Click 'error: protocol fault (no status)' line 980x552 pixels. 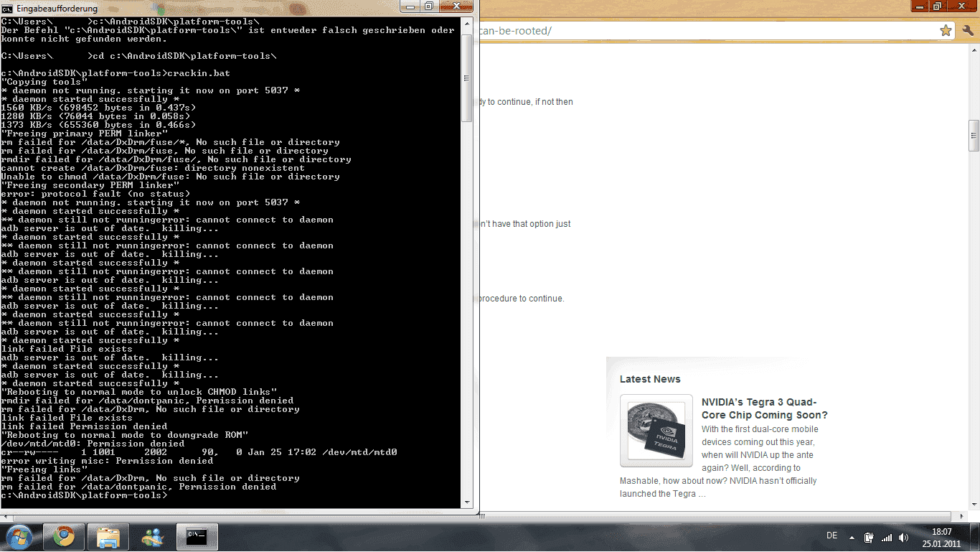tap(96, 194)
